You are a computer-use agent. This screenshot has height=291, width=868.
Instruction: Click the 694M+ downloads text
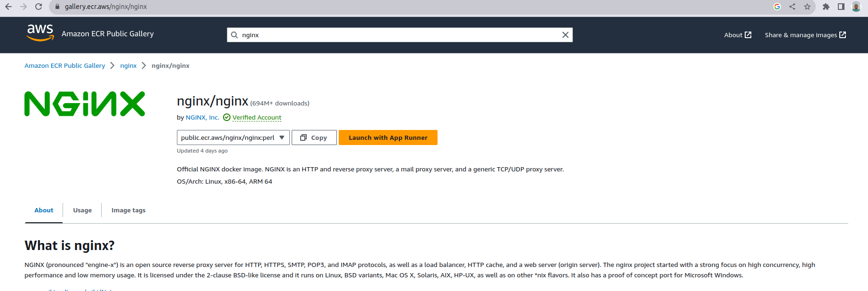pyautogui.click(x=280, y=103)
